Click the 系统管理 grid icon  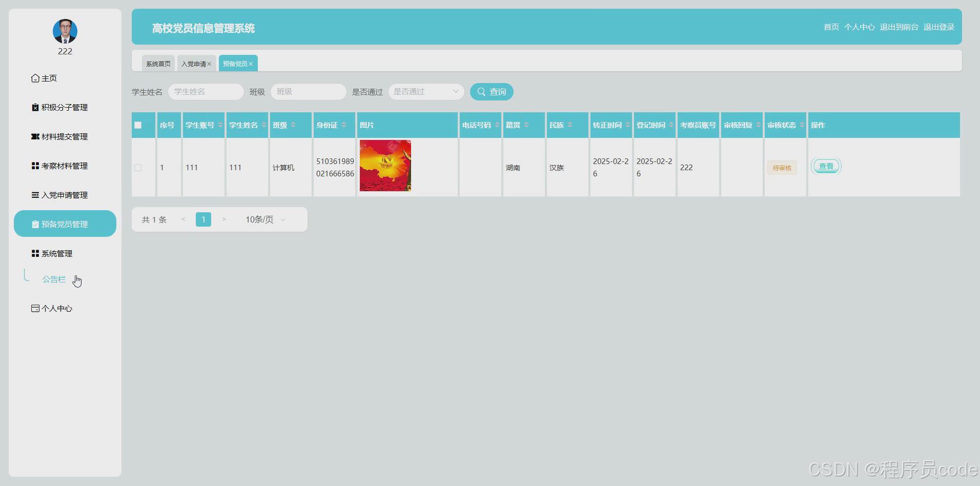point(35,254)
